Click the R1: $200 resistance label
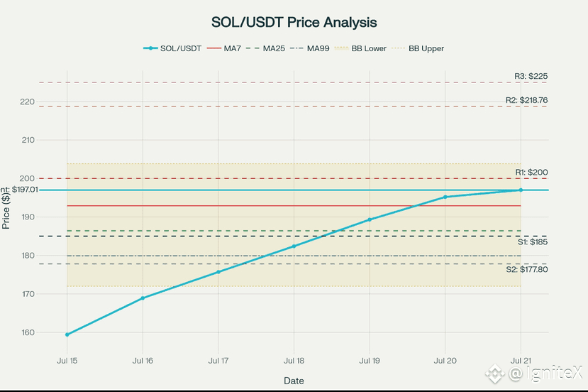 point(531,173)
